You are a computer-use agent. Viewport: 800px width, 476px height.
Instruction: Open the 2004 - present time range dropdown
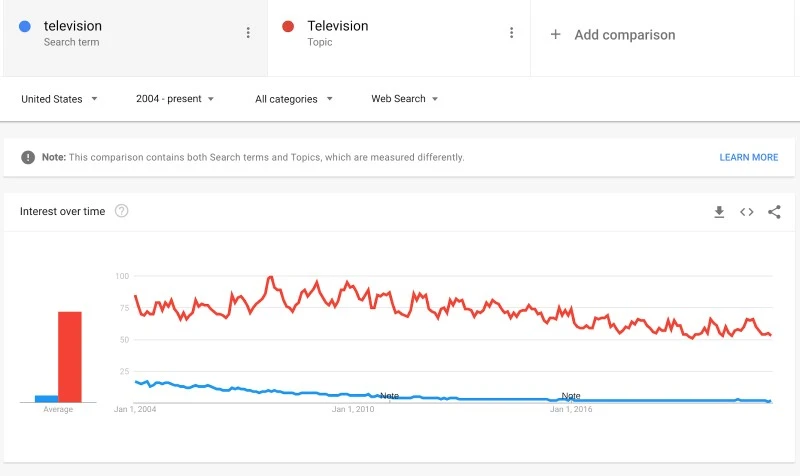[175, 99]
